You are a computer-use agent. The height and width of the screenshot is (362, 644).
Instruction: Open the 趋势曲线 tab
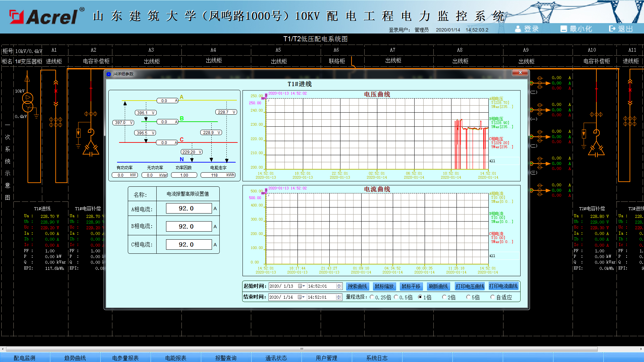coord(75,358)
